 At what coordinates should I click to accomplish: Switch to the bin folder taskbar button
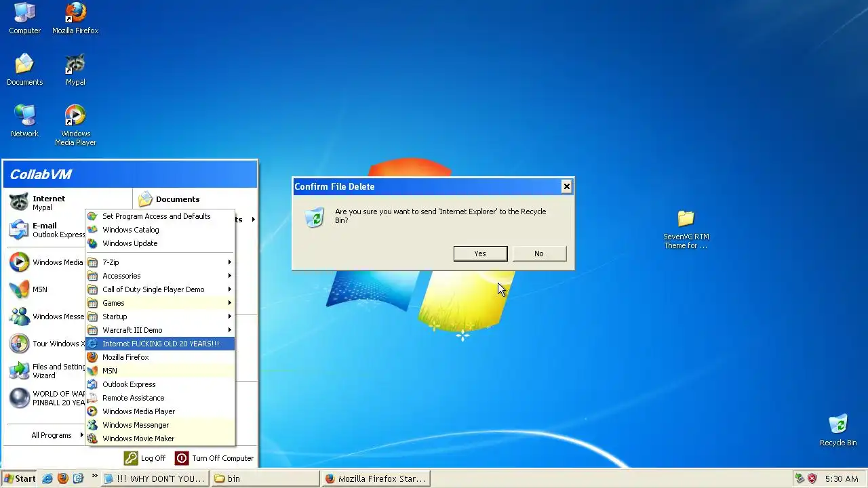(264, 479)
